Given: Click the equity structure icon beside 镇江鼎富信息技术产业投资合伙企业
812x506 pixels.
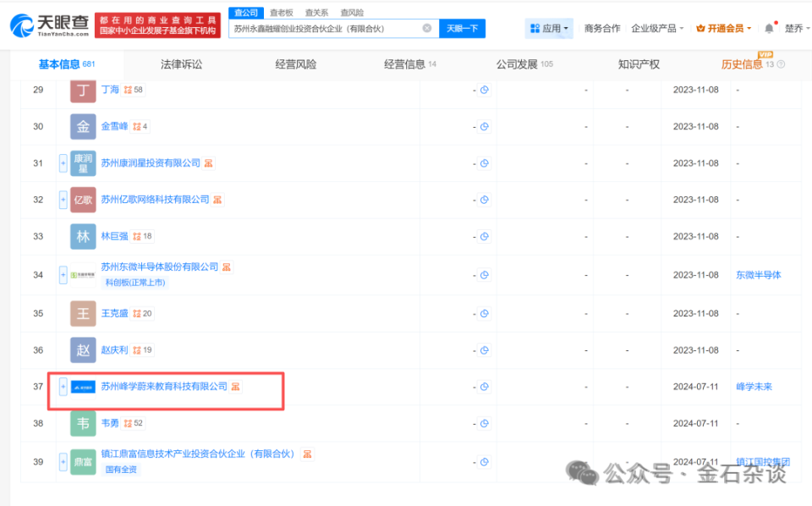Looking at the screenshot, I should 307,454.
